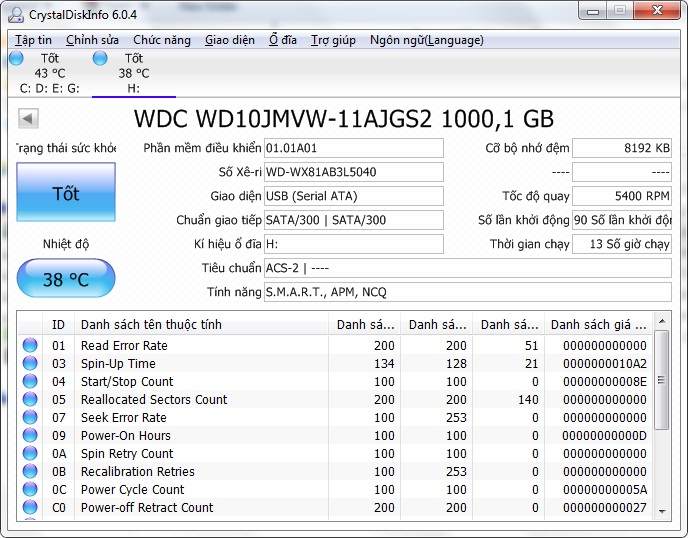
Task: Click the blue Tốt health status button
Action: click(x=66, y=192)
